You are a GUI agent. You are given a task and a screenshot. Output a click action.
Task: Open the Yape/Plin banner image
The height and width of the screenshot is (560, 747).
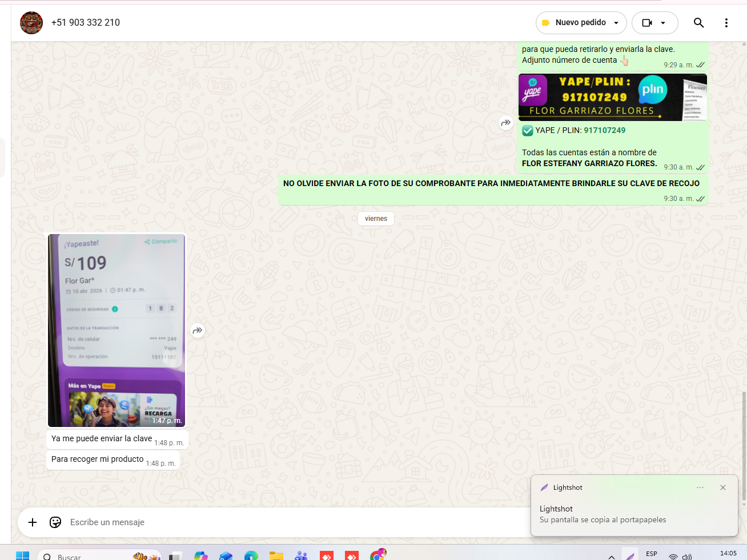(612, 97)
